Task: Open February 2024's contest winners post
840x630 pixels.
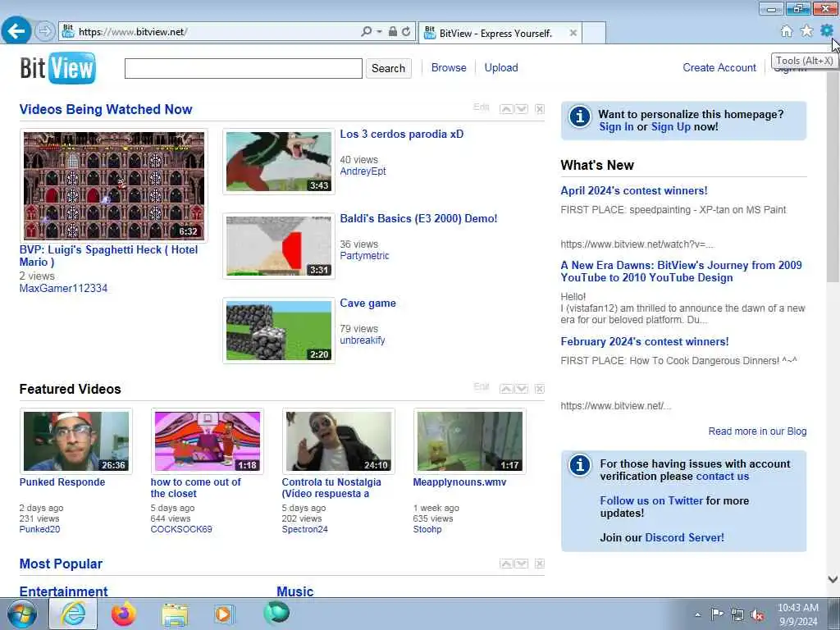Action: coord(645,342)
